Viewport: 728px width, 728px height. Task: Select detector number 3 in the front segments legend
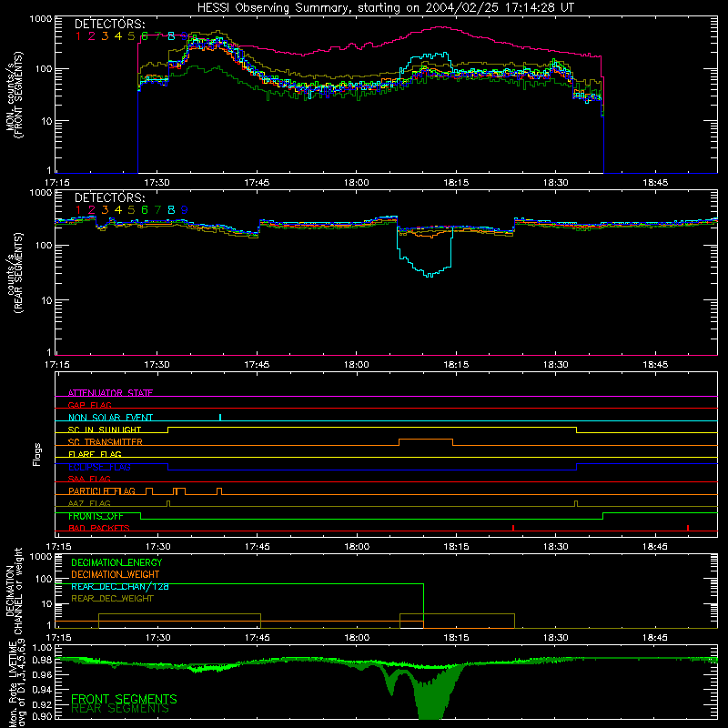(x=105, y=36)
